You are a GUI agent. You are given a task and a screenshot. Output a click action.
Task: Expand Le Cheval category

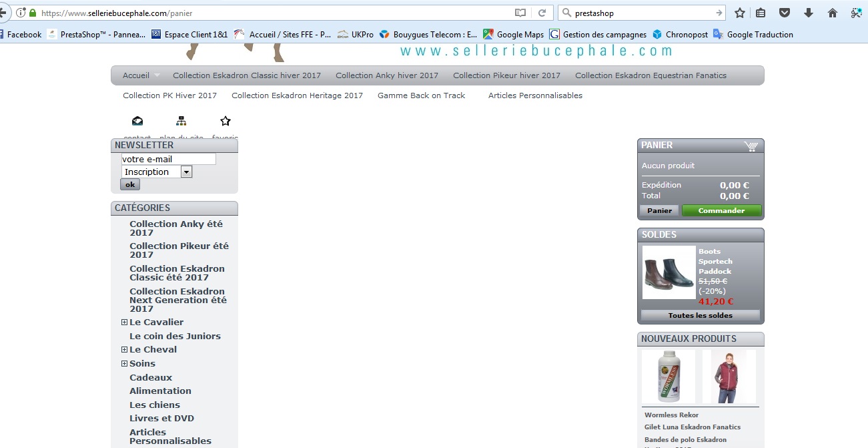124,349
